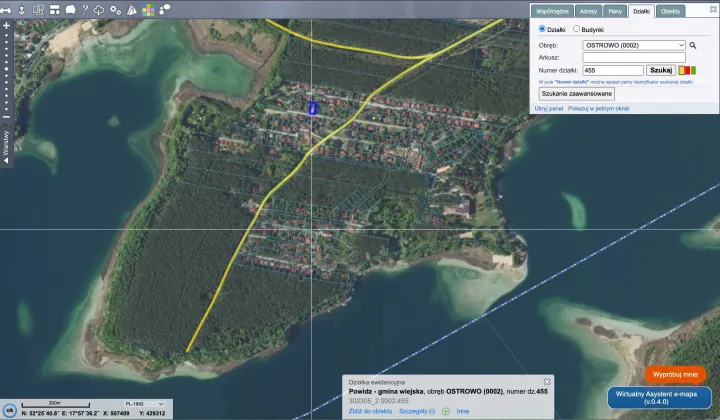Viewport: 720px width, 420px height.
Task: Click the person with speech bubble icon
Action: pos(164,9)
